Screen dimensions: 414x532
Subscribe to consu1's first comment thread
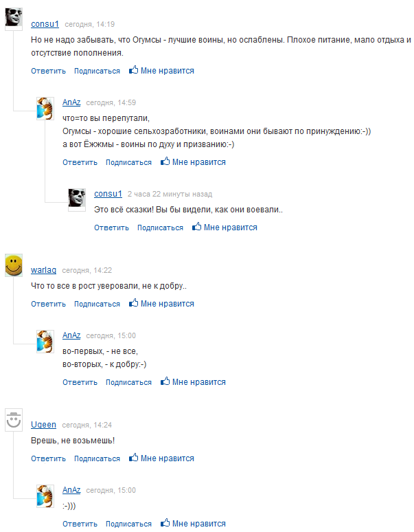(97, 71)
